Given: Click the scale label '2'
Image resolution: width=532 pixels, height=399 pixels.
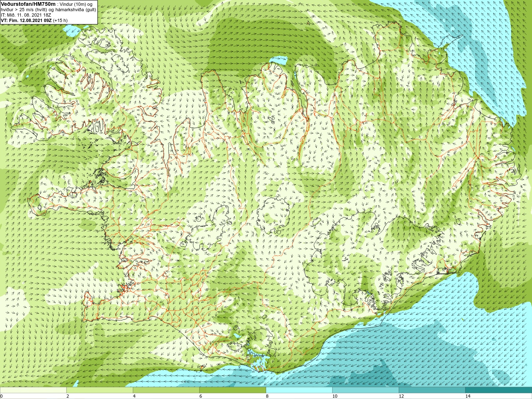Looking at the screenshot, I should (68, 396).
